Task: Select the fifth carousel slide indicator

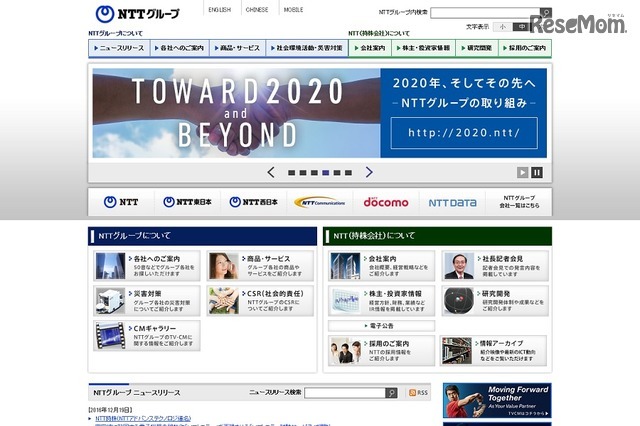Action: tap(337, 173)
